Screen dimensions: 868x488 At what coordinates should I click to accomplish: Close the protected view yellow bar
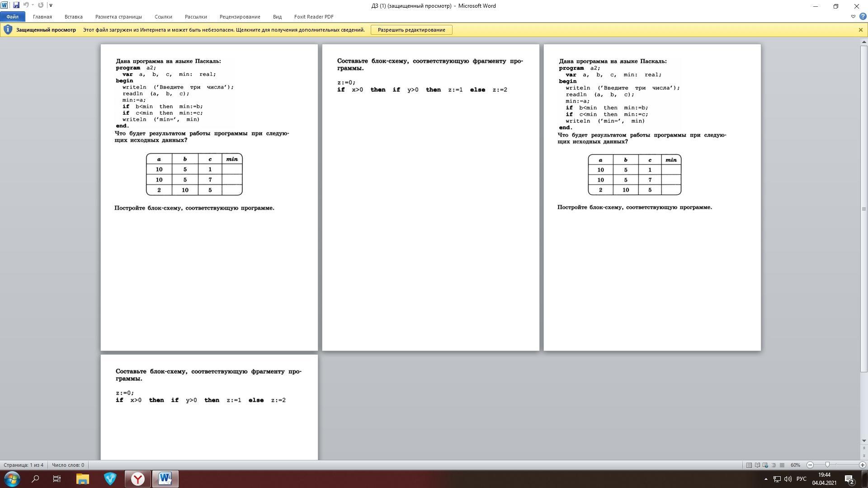click(x=860, y=30)
